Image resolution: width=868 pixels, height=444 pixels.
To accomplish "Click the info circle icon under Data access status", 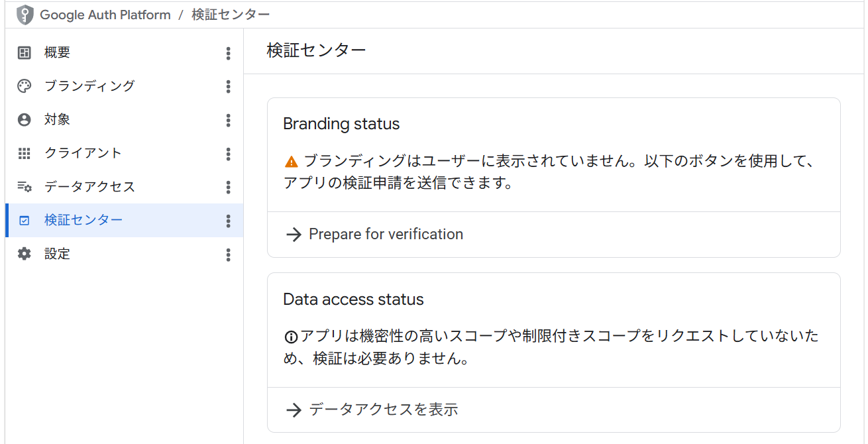I will (291, 337).
